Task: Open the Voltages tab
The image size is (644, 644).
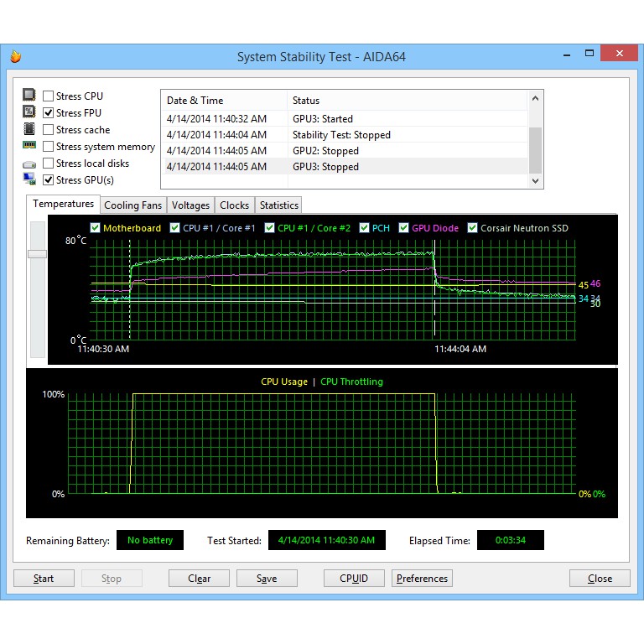Action: (x=190, y=205)
